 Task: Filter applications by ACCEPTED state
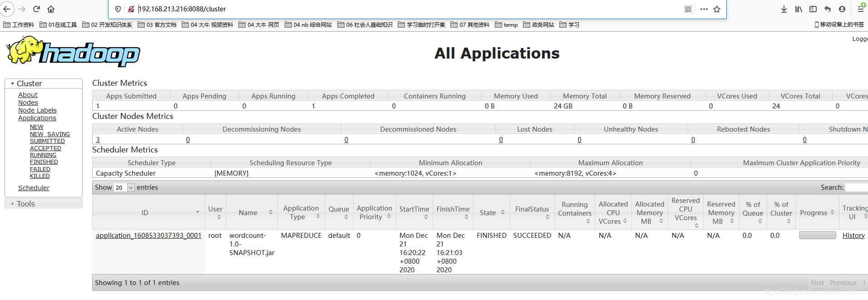pos(45,148)
